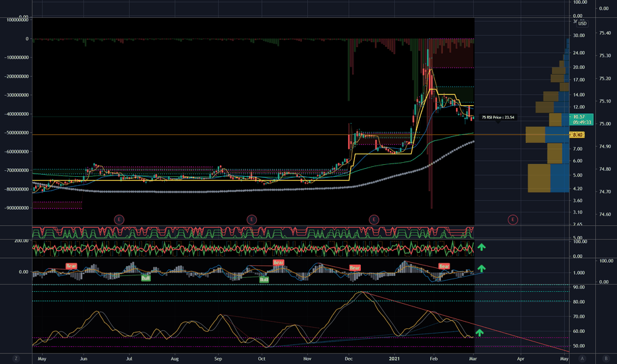617x364 pixels.
Task: Click the Feb label on time axis
Action: (434, 359)
